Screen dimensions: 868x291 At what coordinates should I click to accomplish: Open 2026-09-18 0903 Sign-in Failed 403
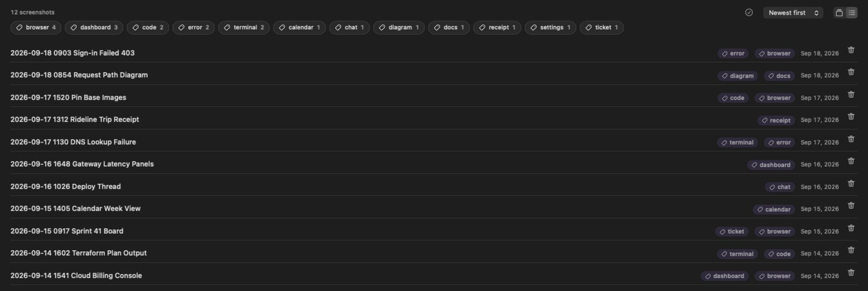[72, 53]
